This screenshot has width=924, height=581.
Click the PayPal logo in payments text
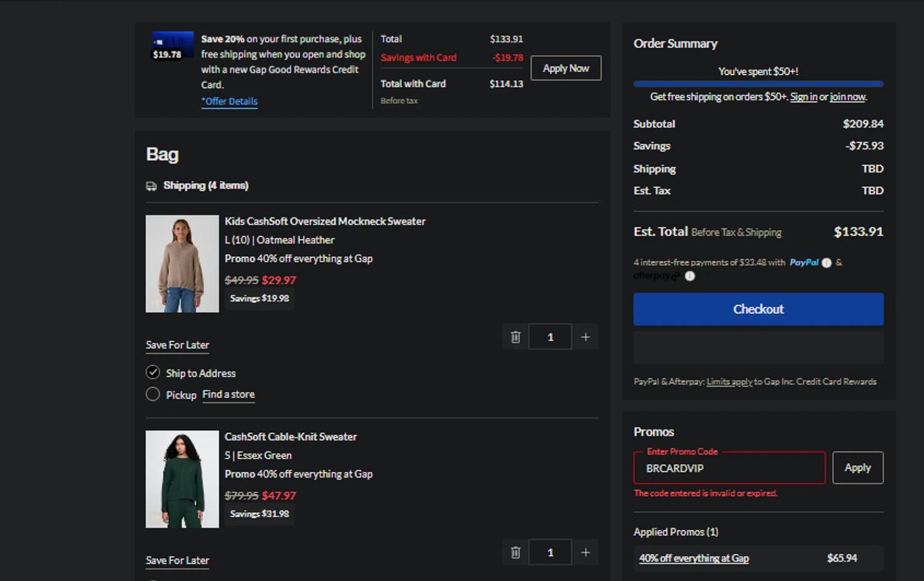pyautogui.click(x=804, y=262)
